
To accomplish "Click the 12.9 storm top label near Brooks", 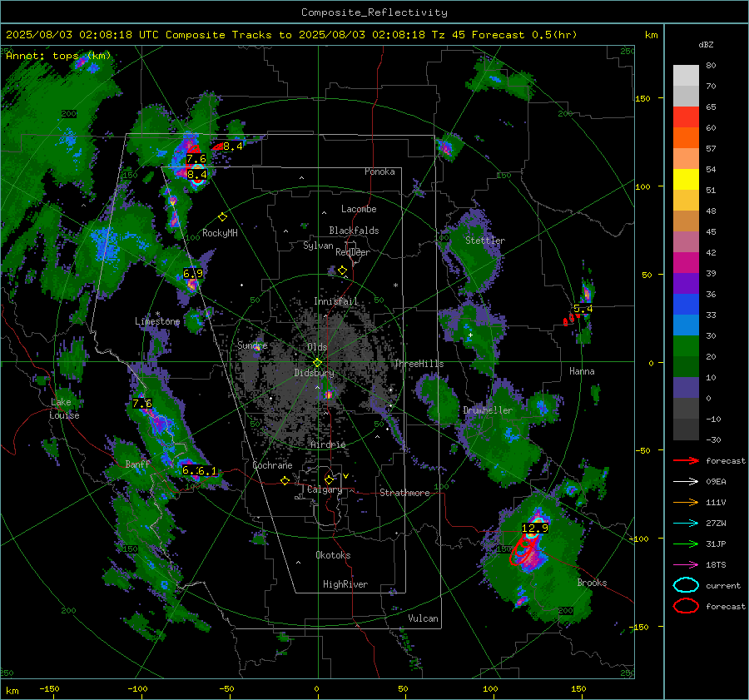I will pos(535,528).
